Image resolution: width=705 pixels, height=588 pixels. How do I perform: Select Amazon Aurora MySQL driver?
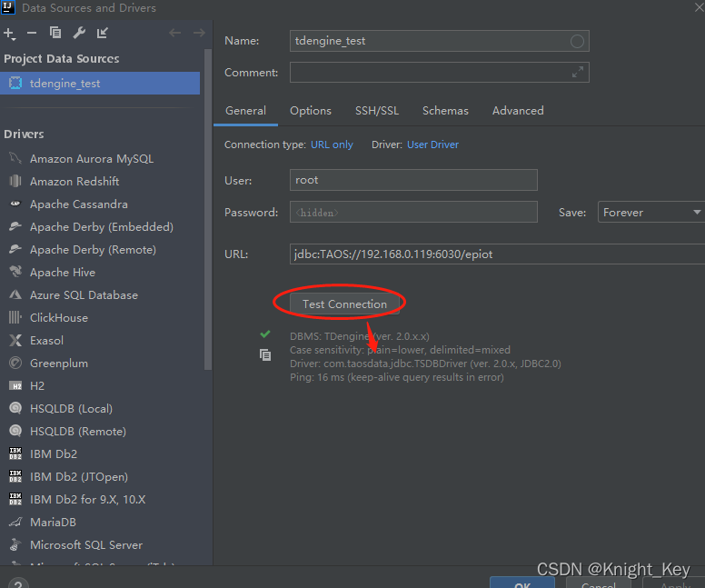click(x=91, y=159)
